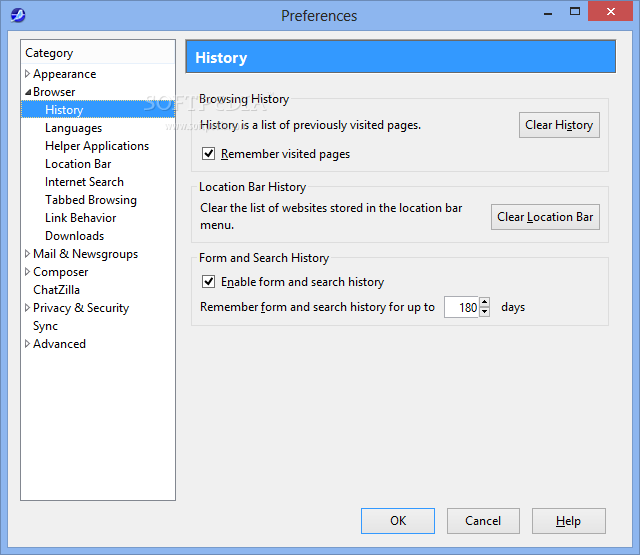Expand the Privacy & Security category
The height and width of the screenshot is (555, 640).
click(27, 308)
